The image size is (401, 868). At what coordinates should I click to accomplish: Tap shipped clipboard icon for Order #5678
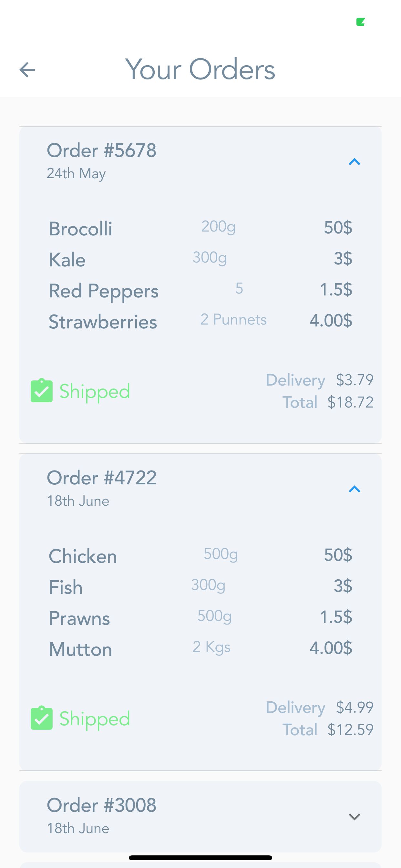(42, 390)
